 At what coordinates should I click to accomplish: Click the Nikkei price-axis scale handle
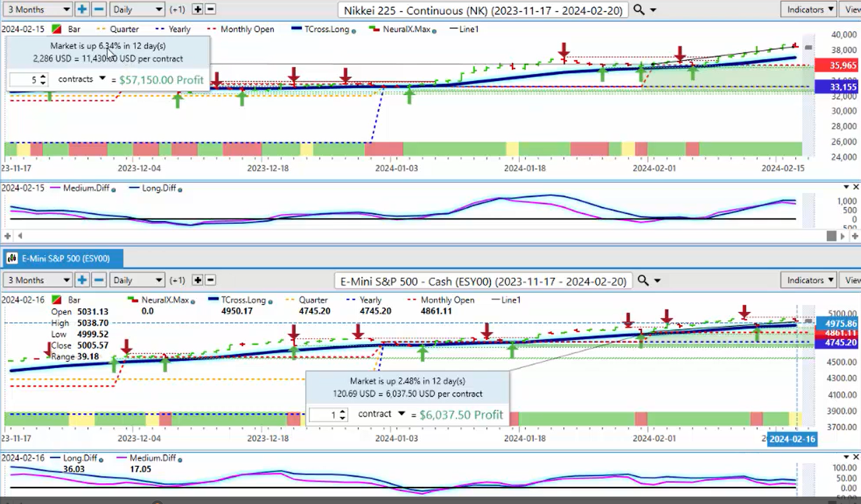coord(809,48)
